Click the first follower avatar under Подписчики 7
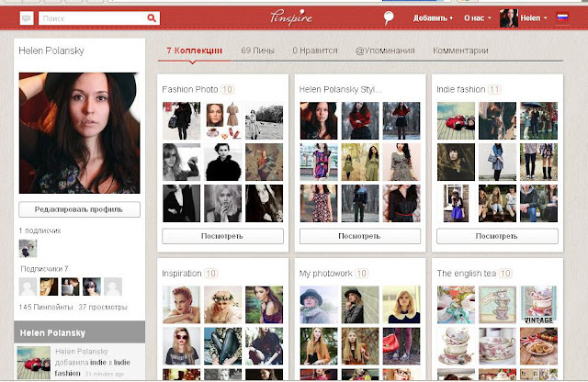 28,286
